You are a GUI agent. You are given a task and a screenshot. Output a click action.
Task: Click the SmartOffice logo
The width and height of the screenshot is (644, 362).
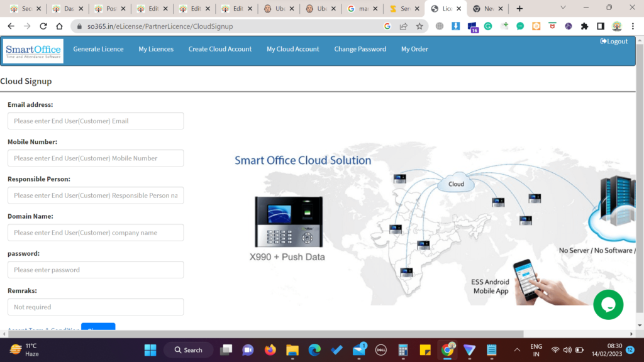point(33,50)
